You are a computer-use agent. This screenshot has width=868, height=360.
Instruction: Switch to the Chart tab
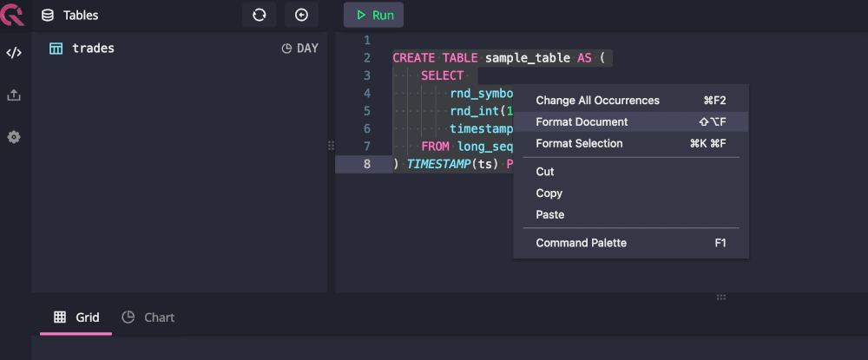[148, 317]
